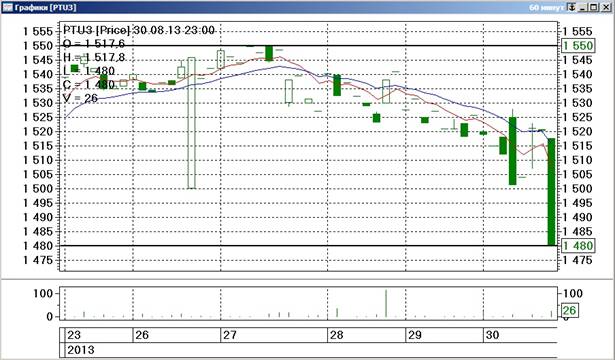Viewport: 615px width, 360px height.
Task: Click the PTU3 [Price] 30.08.13 23:00 header text
Action: pyautogui.click(x=139, y=30)
